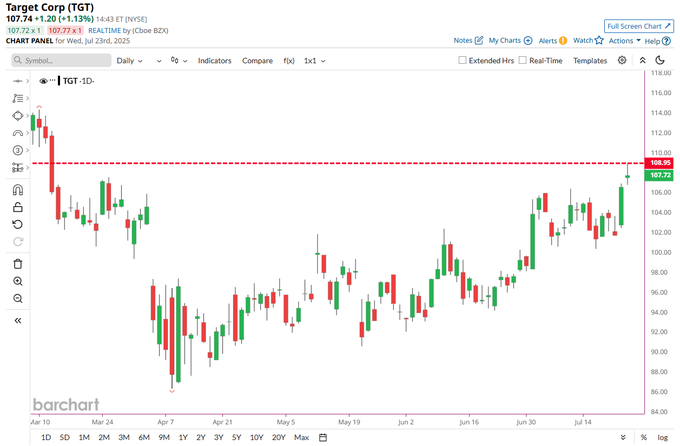The height and width of the screenshot is (446, 680).
Task: Open the f(x) expressions menu
Action: point(289,61)
